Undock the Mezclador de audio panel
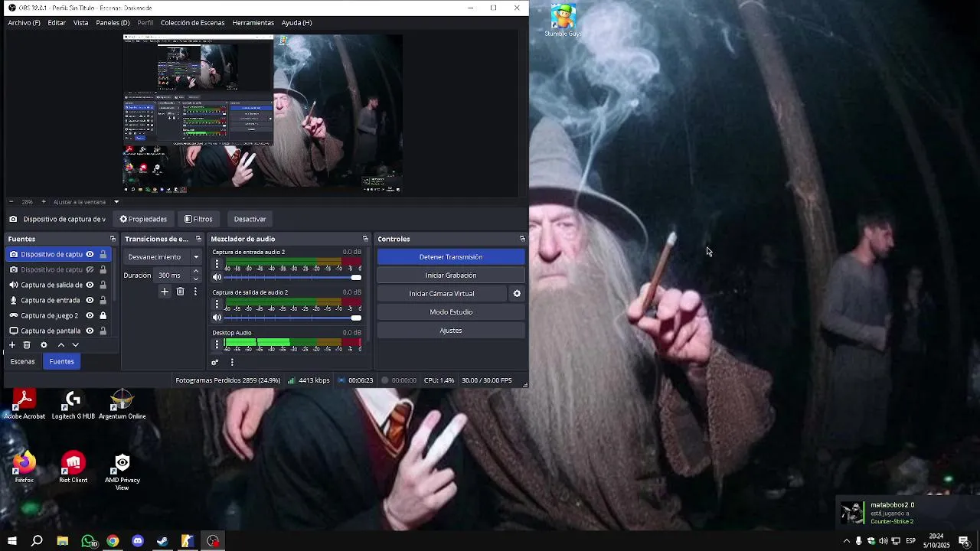Screen dimensions: 980x551 (x=365, y=239)
